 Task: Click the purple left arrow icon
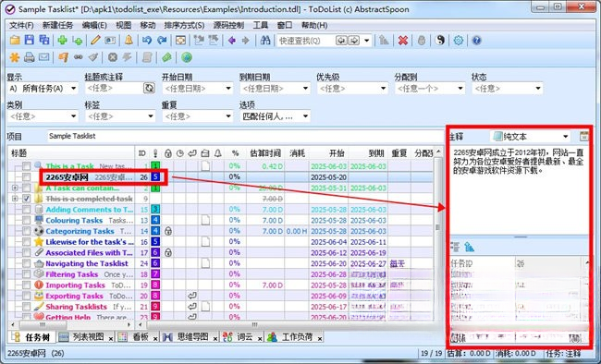click(x=231, y=41)
